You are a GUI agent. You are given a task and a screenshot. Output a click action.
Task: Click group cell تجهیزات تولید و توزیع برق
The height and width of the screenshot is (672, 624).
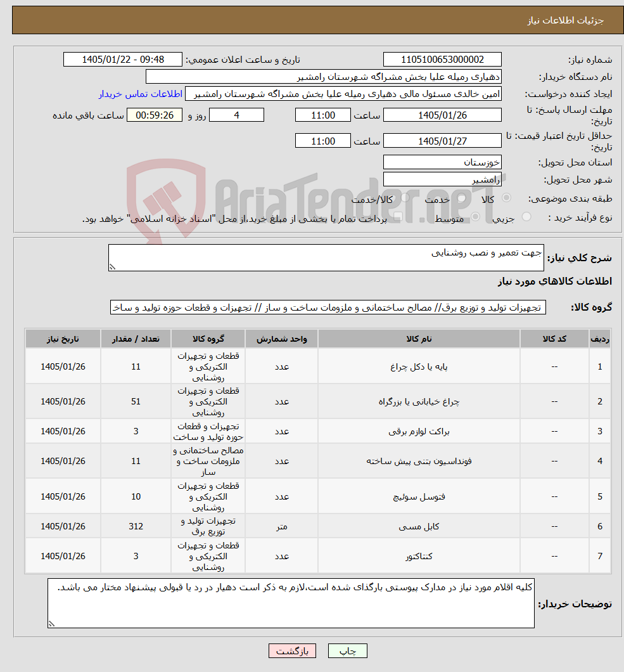(x=208, y=526)
